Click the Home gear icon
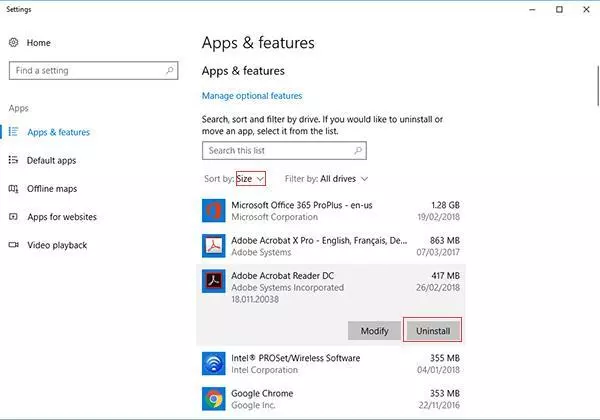Viewport: 600px width, 420px height. click(13, 42)
